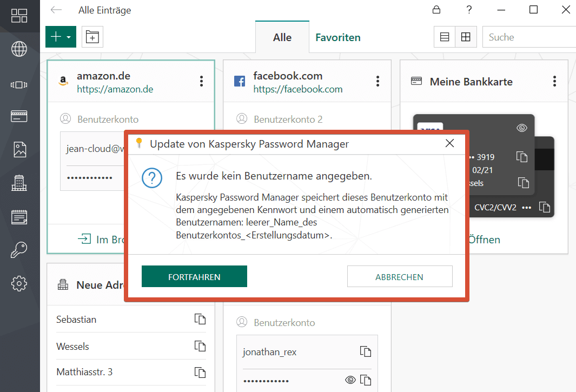Copy password below jonathan_rex
Screen dimensions: 576x392
(x=366, y=380)
